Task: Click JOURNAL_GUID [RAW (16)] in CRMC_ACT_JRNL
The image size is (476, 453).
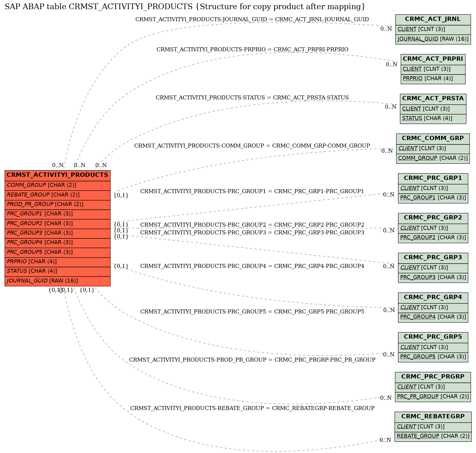Action: pyautogui.click(x=433, y=39)
